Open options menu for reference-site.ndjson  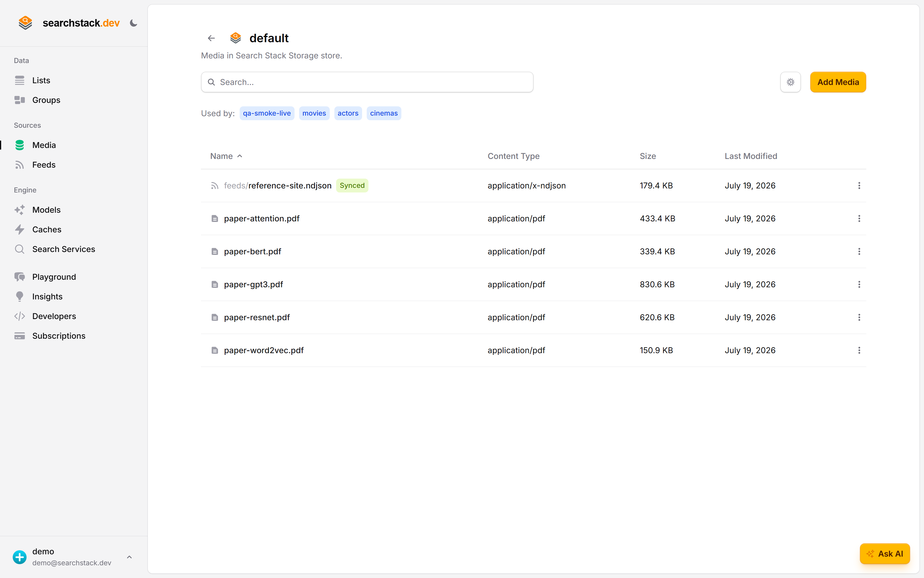(859, 186)
